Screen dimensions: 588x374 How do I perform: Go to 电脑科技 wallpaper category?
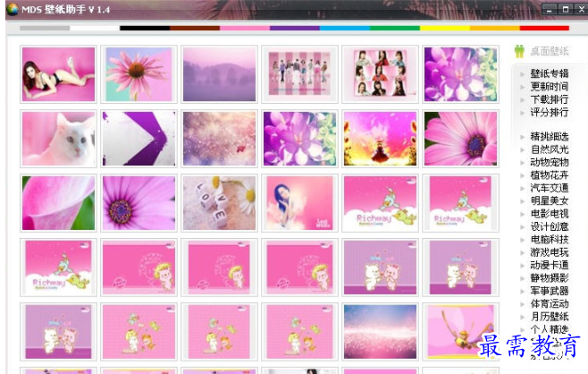click(549, 240)
